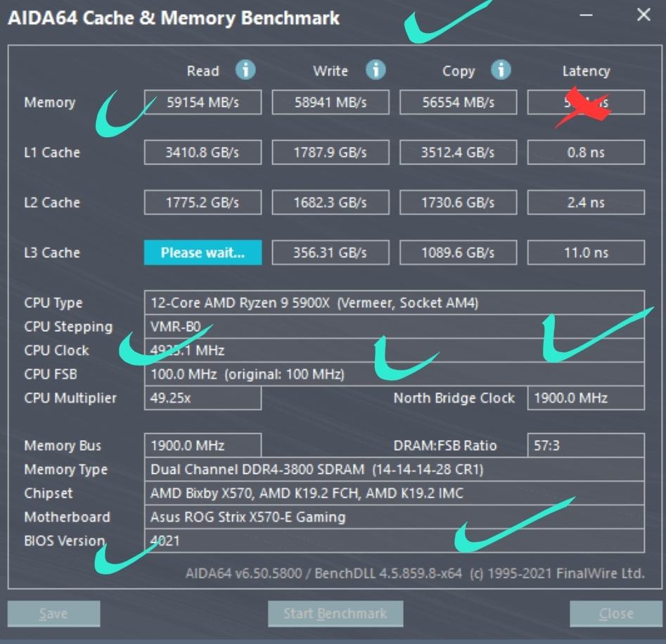
Task: Click DRAM:FSB Ratio value 57:3
Action: [x=586, y=445]
